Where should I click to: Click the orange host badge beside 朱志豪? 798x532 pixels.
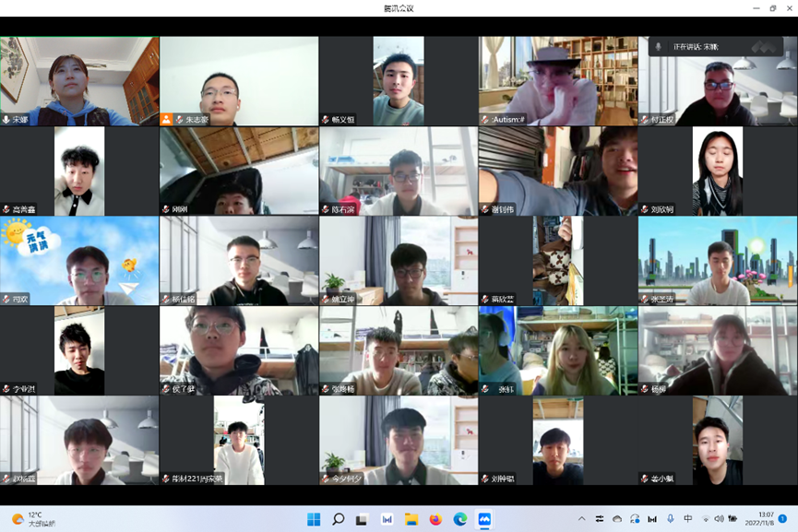(x=167, y=120)
